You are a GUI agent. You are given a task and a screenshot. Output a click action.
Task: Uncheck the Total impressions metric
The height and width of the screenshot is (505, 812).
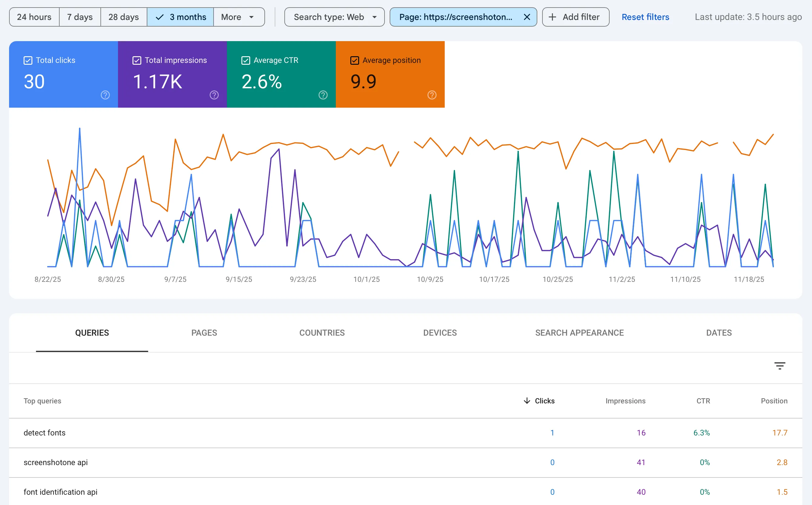click(x=137, y=60)
